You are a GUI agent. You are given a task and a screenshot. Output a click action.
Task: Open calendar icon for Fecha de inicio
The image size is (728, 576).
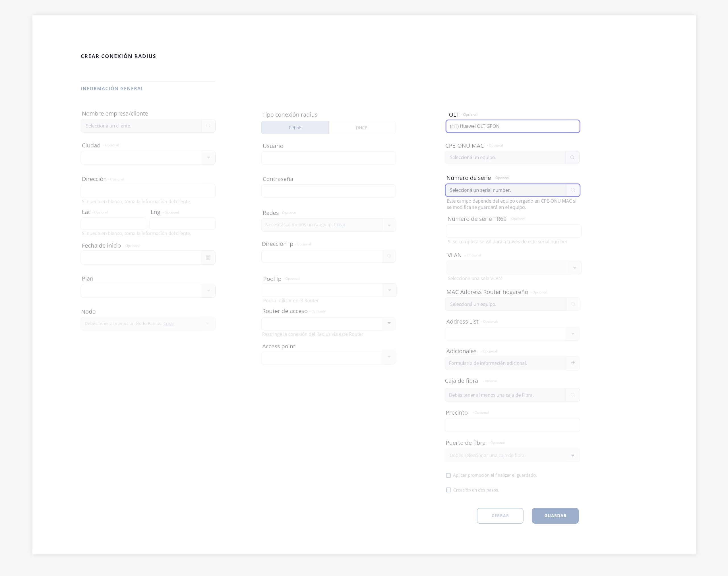[208, 258]
